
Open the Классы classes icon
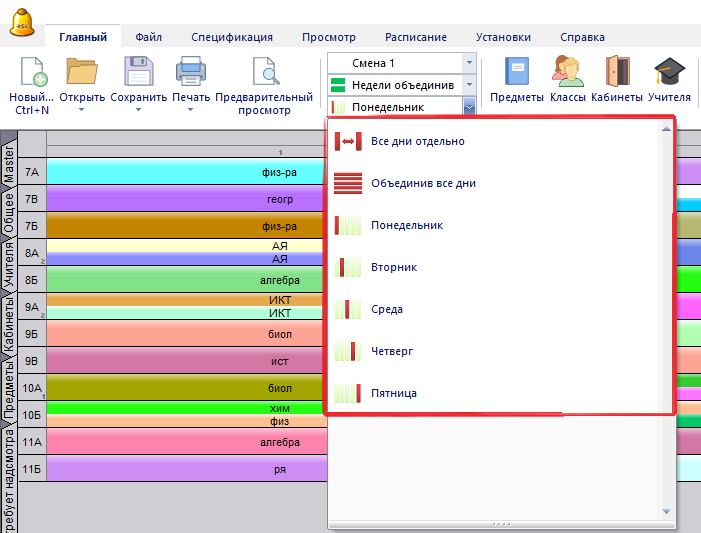click(x=567, y=74)
